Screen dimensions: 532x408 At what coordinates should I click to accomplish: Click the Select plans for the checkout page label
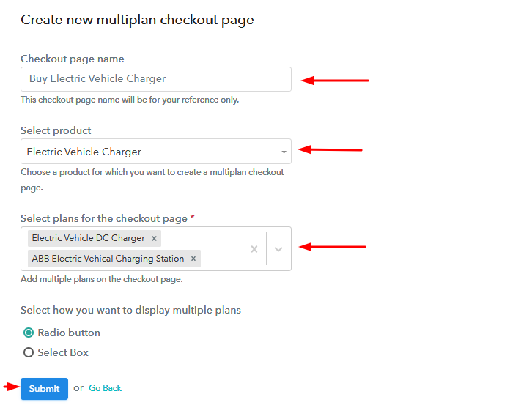pyautogui.click(x=104, y=218)
